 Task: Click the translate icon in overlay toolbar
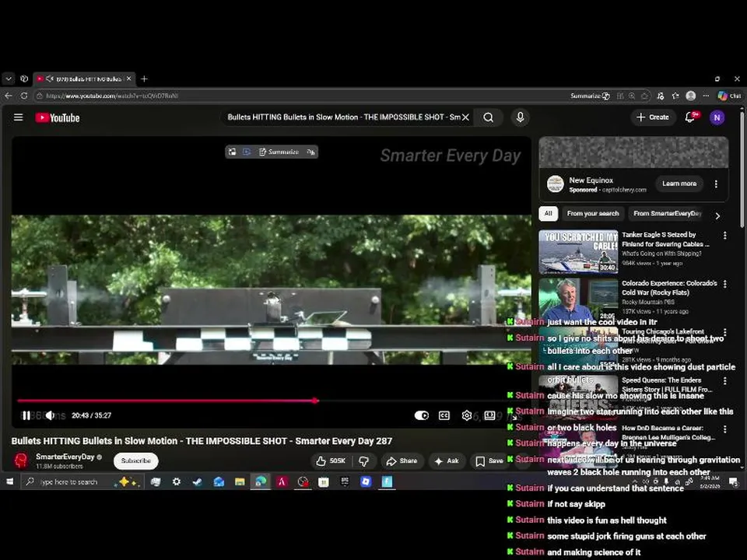(310, 152)
